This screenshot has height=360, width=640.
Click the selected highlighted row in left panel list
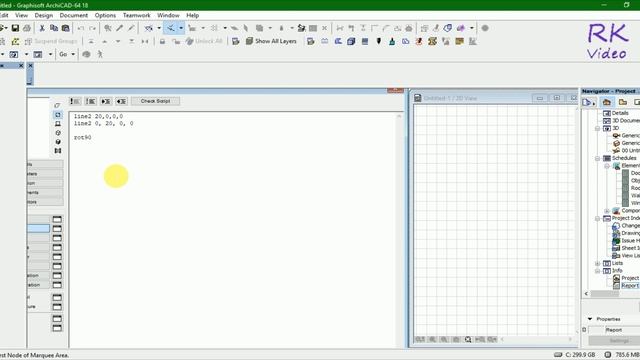(x=38, y=229)
